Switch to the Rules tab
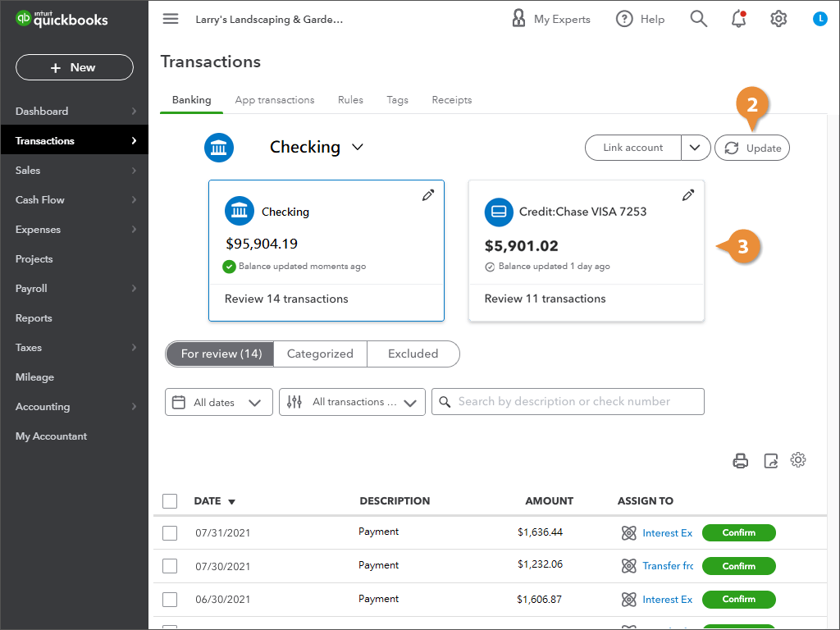The height and width of the screenshot is (630, 840). point(350,100)
